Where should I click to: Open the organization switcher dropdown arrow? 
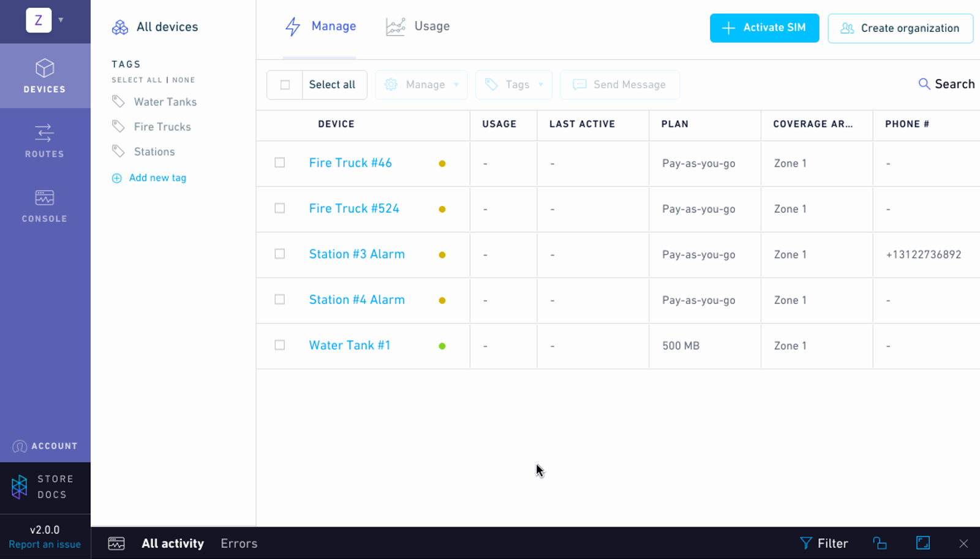point(61,20)
